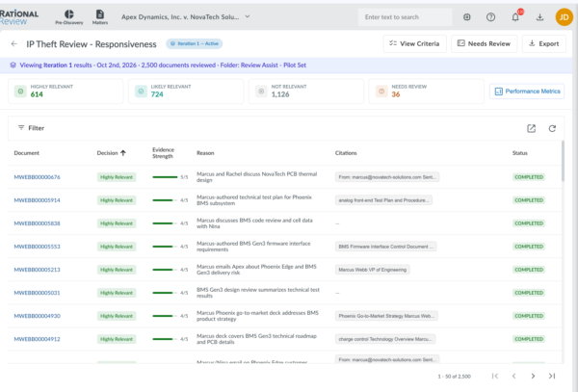Viewport: 578px width, 392px height.
Task: Open document MWEBB00005213
Action: coord(37,270)
